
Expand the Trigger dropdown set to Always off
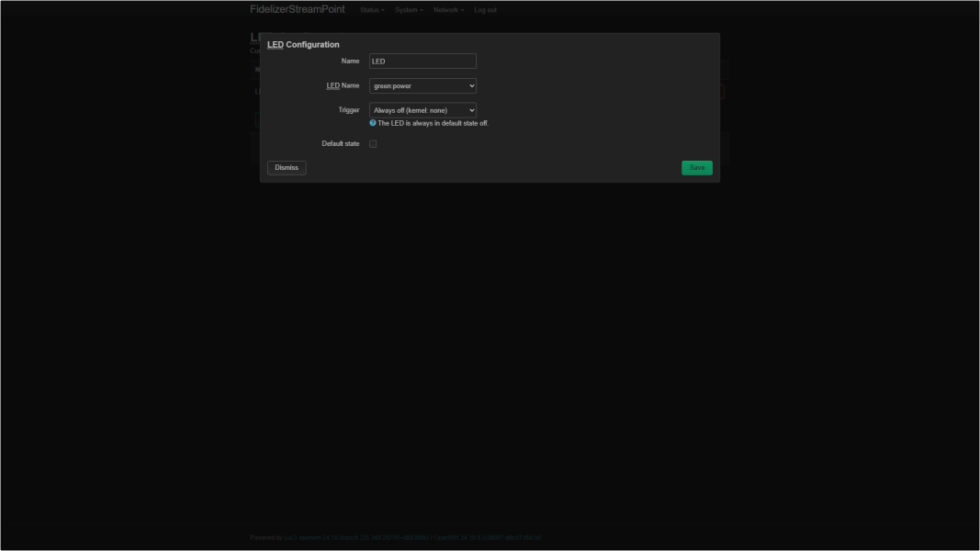[x=422, y=110]
